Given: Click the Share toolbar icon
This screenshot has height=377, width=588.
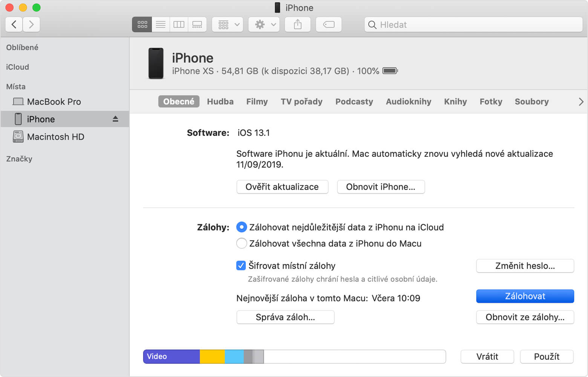Looking at the screenshot, I should (298, 25).
